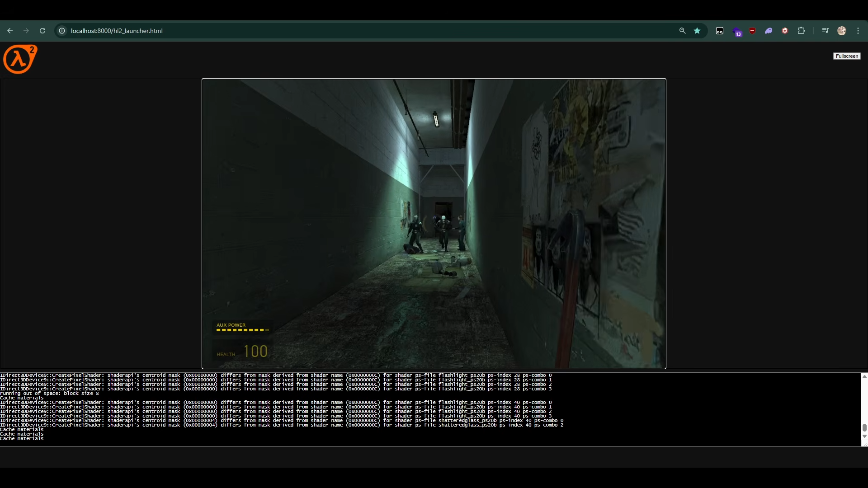This screenshot has height=488, width=868.
Task: Click the HEALTH 100 readout in the HUD
Action: [242, 352]
